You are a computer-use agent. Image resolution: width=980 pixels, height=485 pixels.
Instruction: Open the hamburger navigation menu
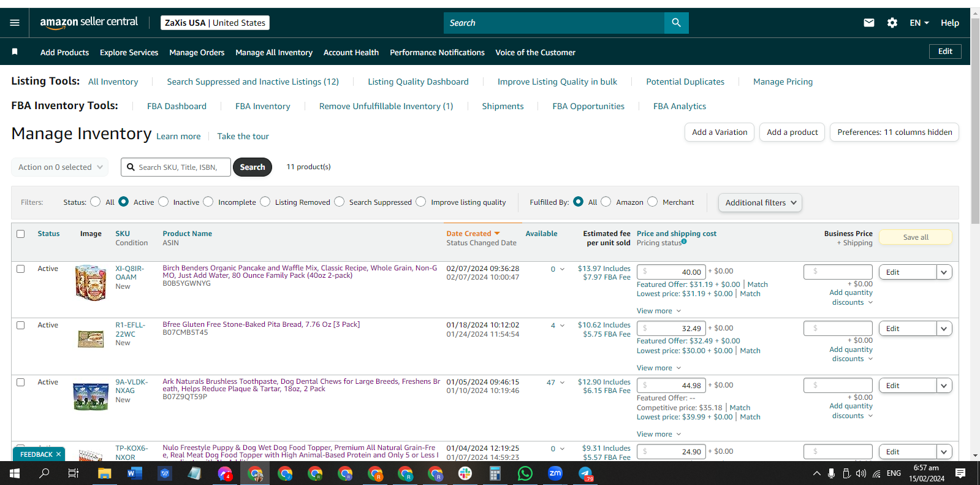tap(15, 23)
